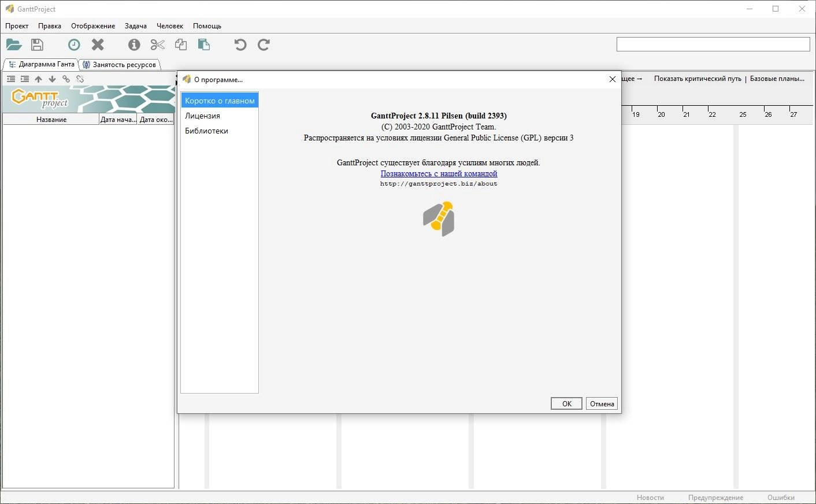This screenshot has width=816, height=504.
Task: Click 'Показать критический путь' in the chart toolbar
Action: (x=698, y=79)
